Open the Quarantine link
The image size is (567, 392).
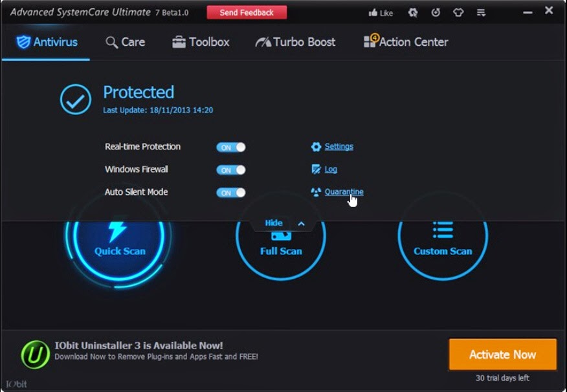pyautogui.click(x=344, y=192)
